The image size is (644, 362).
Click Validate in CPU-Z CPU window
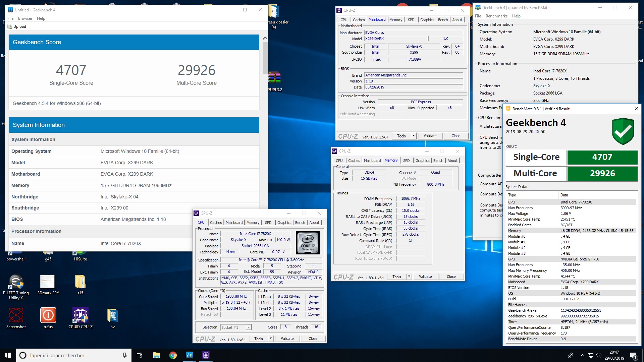point(287,339)
